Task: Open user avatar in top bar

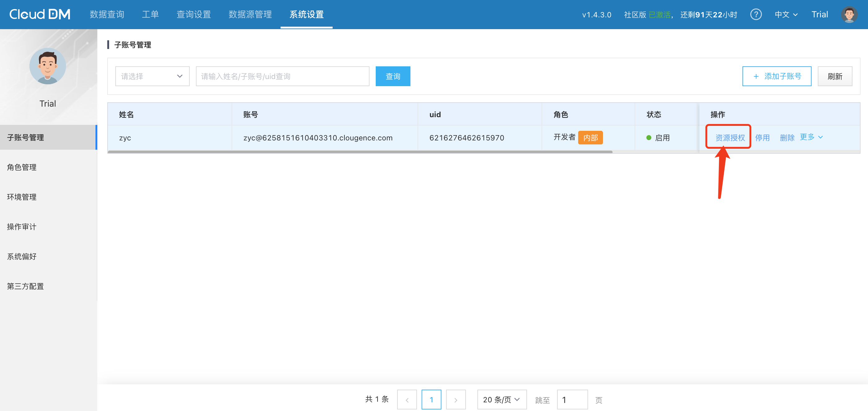Action: (x=849, y=15)
